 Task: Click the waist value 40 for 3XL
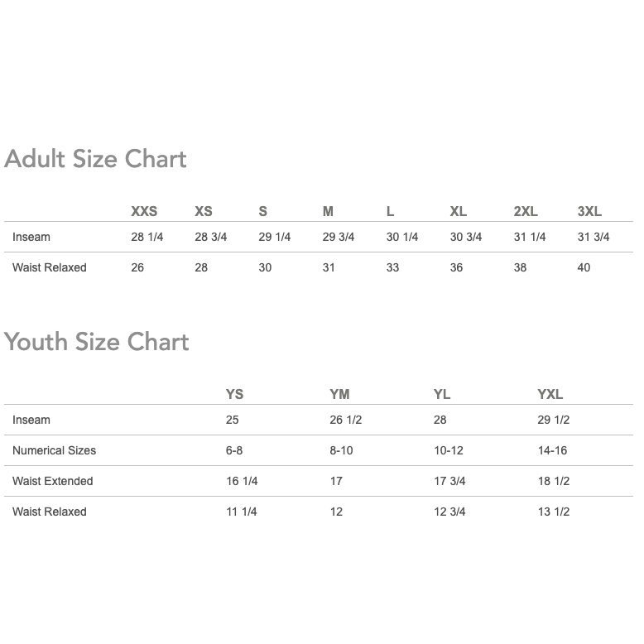(x=584, y=268)
